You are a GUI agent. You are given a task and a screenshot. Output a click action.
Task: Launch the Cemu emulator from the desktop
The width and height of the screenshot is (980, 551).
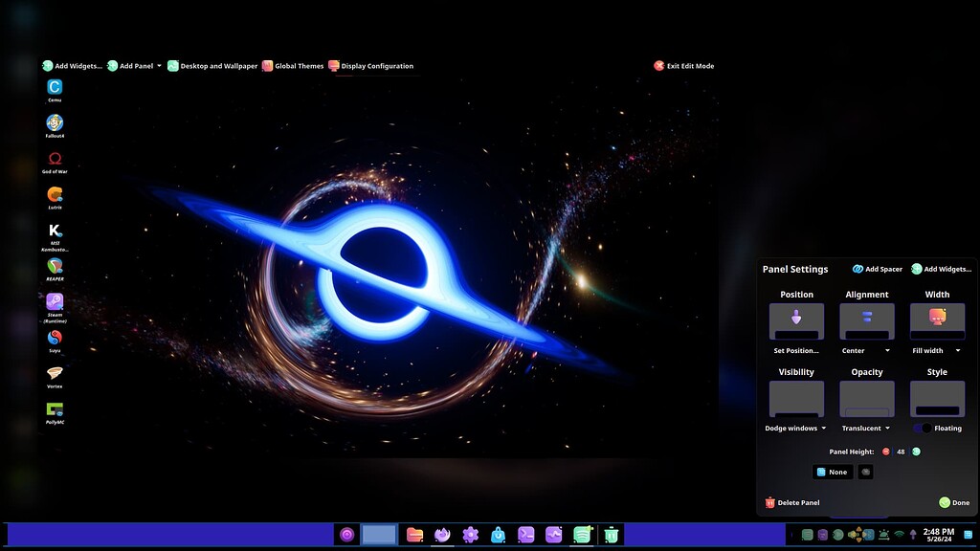pos(55,88)
